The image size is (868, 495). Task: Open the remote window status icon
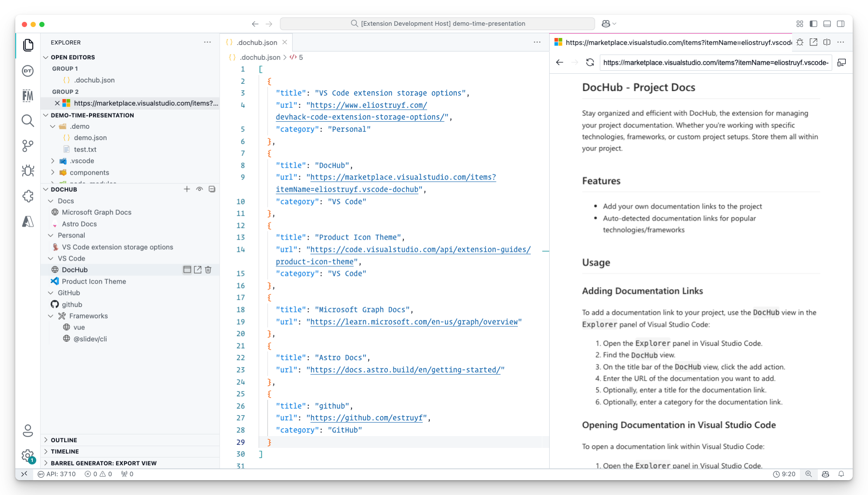[x=24, y=474]
